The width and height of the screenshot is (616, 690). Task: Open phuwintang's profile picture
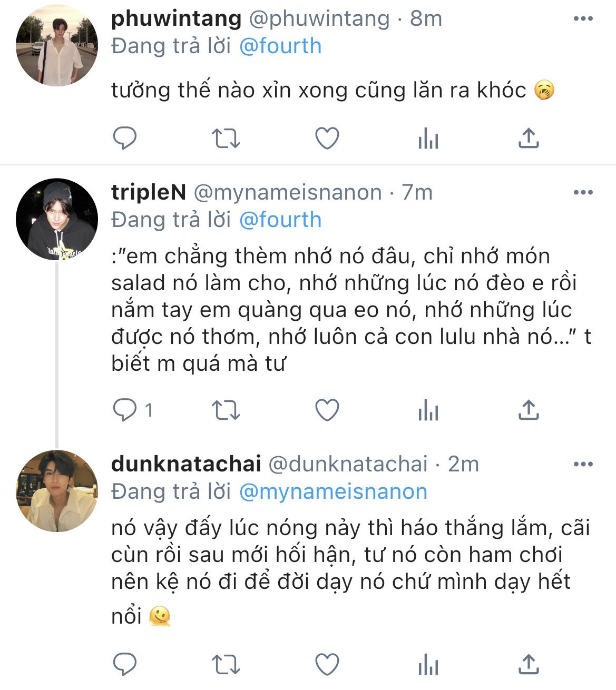pyautogui.click(x=57, y=45)
